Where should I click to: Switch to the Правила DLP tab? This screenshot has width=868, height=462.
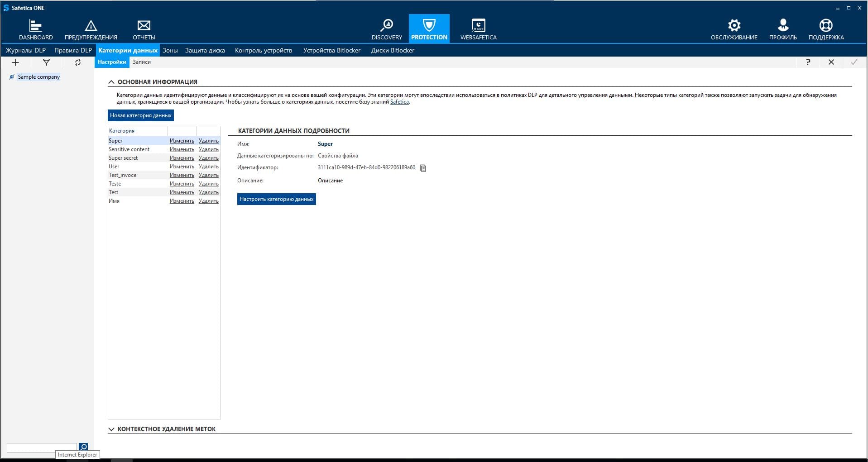coord(73,50)
